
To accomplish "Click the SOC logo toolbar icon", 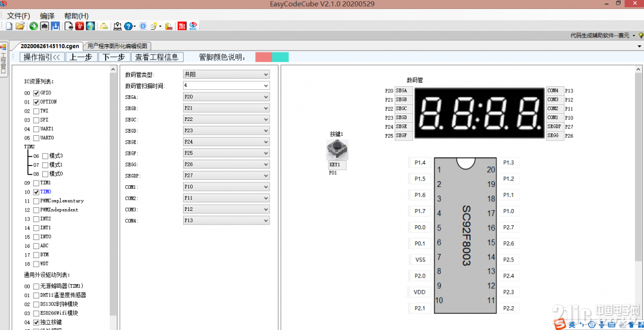I will click(193, 26).
